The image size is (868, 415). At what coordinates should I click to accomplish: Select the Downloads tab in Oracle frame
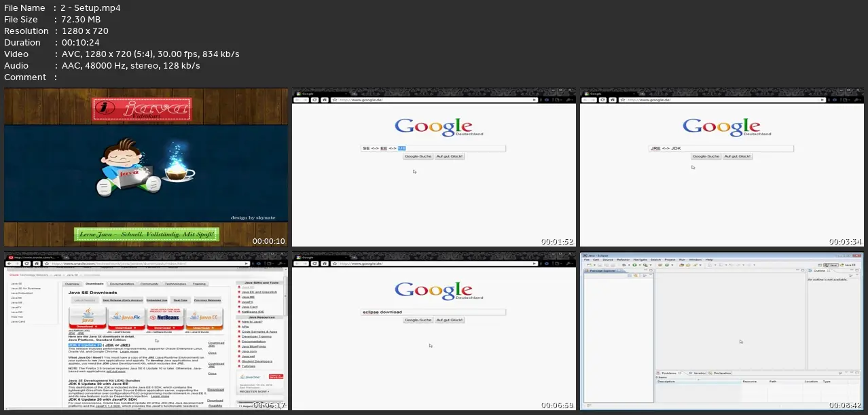[x=94, y=284]
